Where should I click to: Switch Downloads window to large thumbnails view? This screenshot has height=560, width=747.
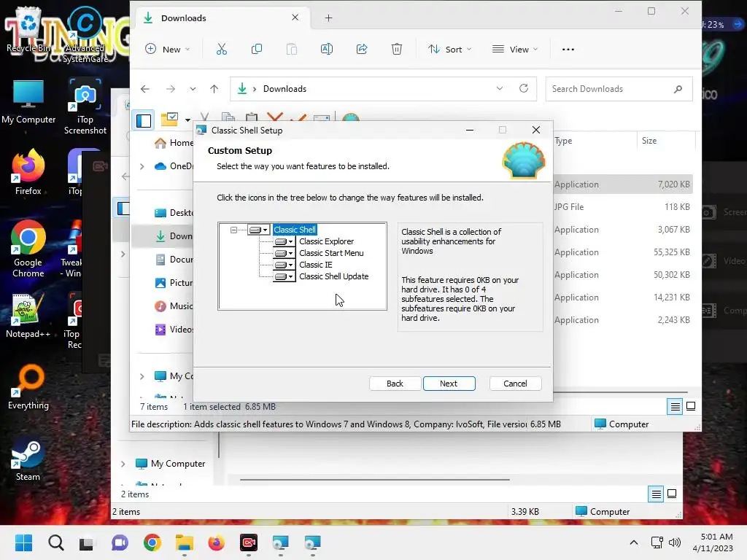(x=691, y=406)
